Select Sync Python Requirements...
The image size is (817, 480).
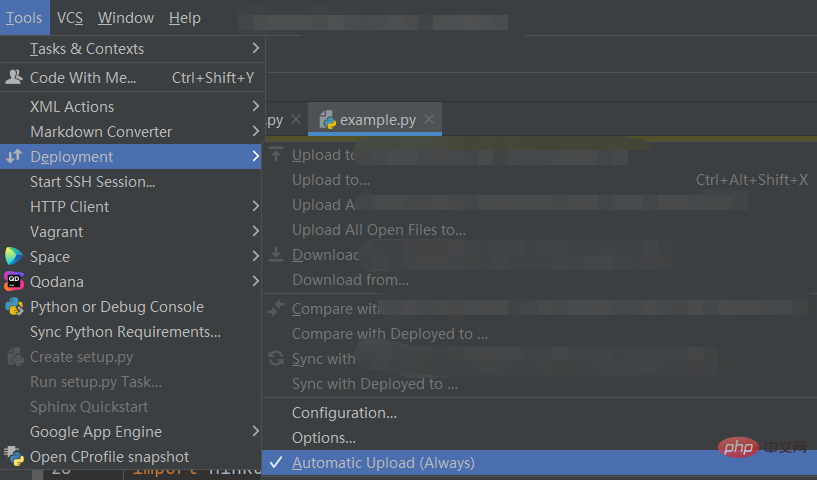tap(125, 332)
